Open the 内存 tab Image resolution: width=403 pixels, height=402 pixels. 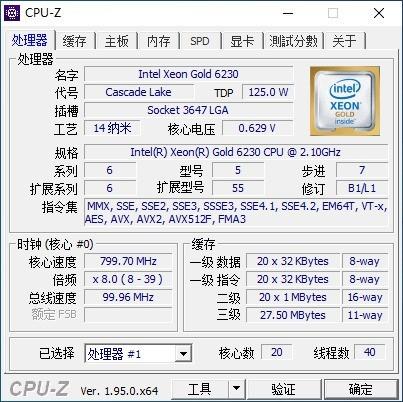[x=159, y=41]
